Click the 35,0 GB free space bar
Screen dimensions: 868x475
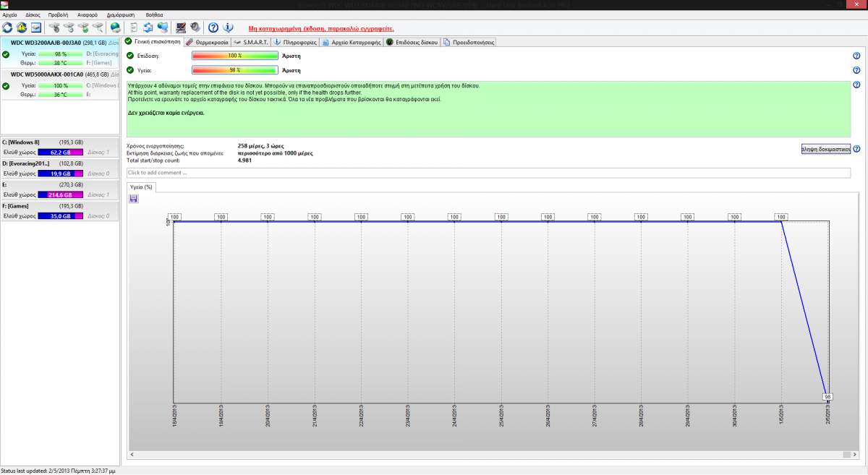pos(61,216)
